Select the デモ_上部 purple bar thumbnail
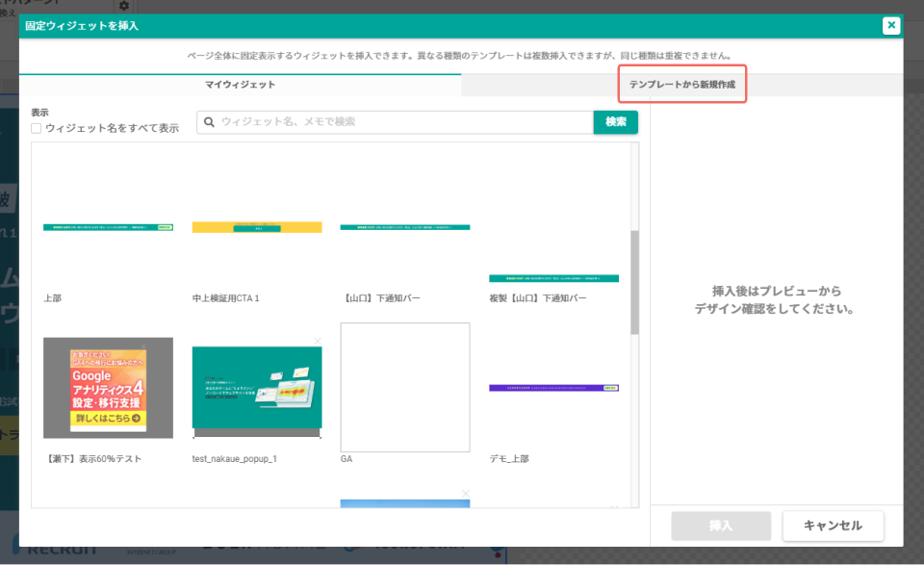Screen dimensions: 924x565 554,388
